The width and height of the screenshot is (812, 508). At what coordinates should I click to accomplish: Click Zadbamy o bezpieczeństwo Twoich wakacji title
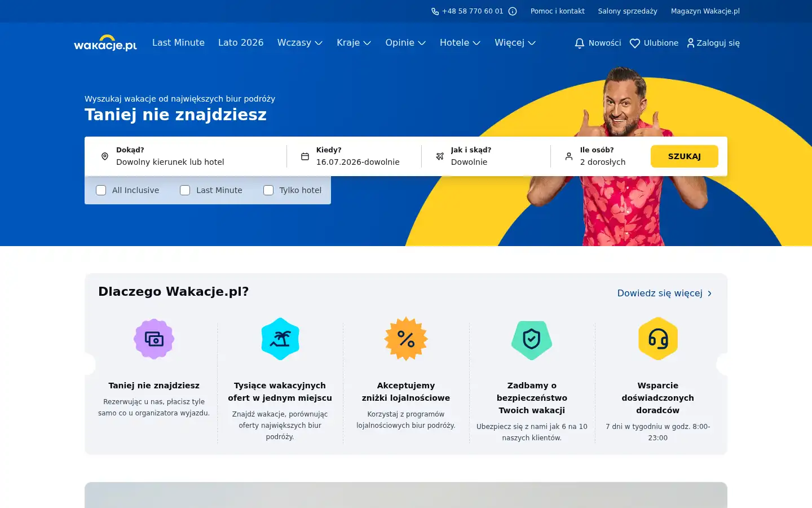[532, 398]
